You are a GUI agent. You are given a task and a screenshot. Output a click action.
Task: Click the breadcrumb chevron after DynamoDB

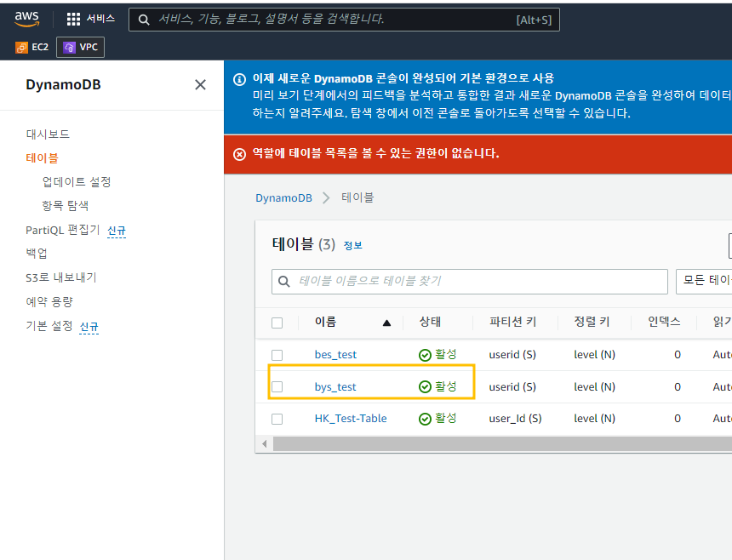click(x=326, y=197)
